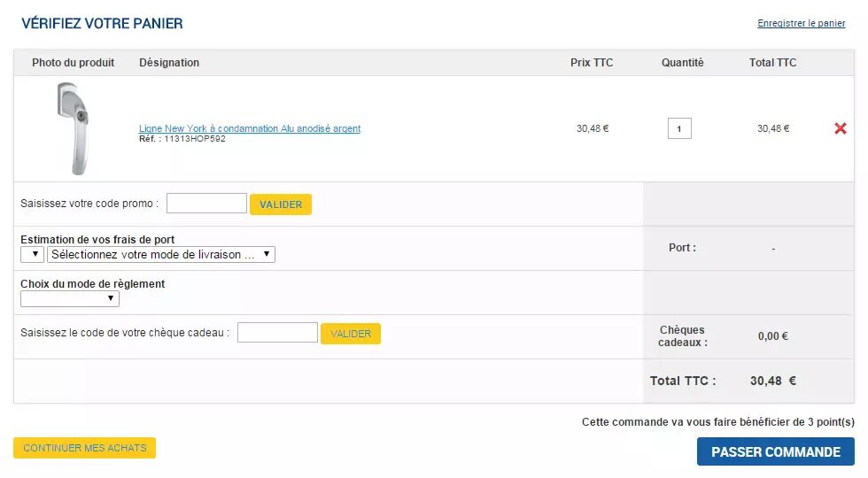Screen dimensions: 868x478
Task: Click the Désignation column header
Action: click(169, 63)
